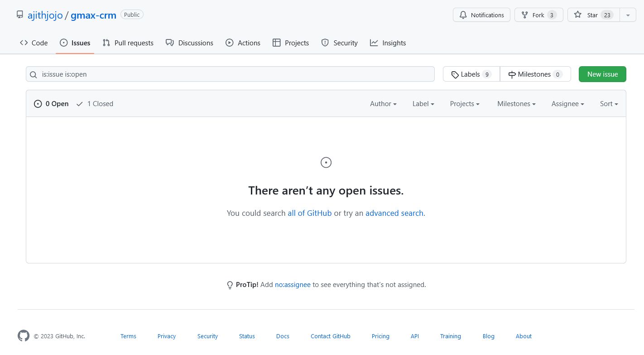This screenshot has height=355, width=644.
Task: Follow the 'all of GitHub' search link
Action: 310,213
